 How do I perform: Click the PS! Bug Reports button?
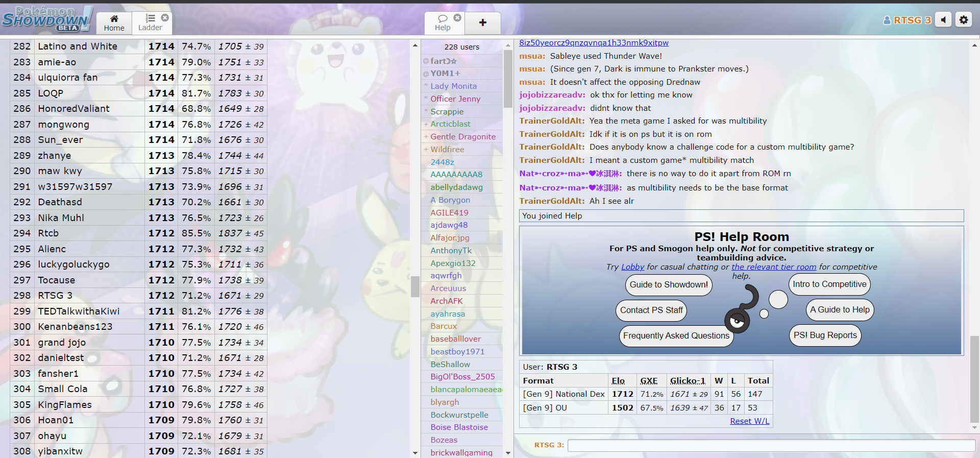point(825,335)
